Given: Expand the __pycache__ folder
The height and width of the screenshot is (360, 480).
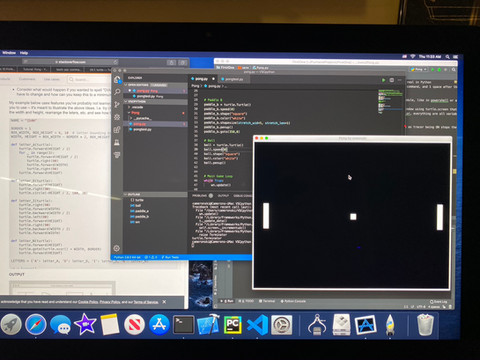Looking at the screenshot, I should click(155, 118).
